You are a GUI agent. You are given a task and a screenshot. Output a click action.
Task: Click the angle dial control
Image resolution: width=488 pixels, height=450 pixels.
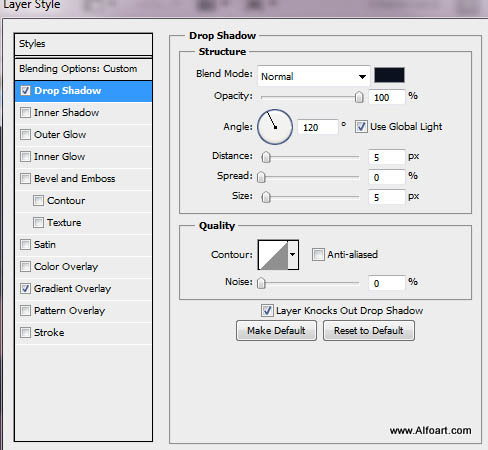[x=275, y=127]
